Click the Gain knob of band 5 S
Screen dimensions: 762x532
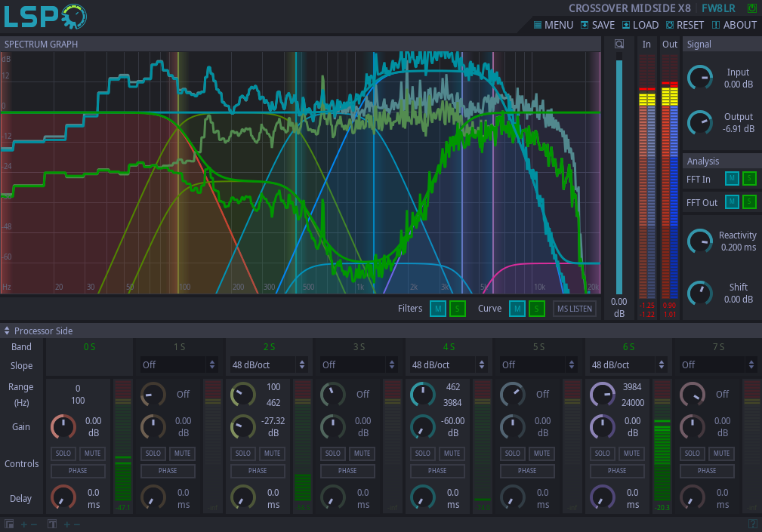pos(513,427)
